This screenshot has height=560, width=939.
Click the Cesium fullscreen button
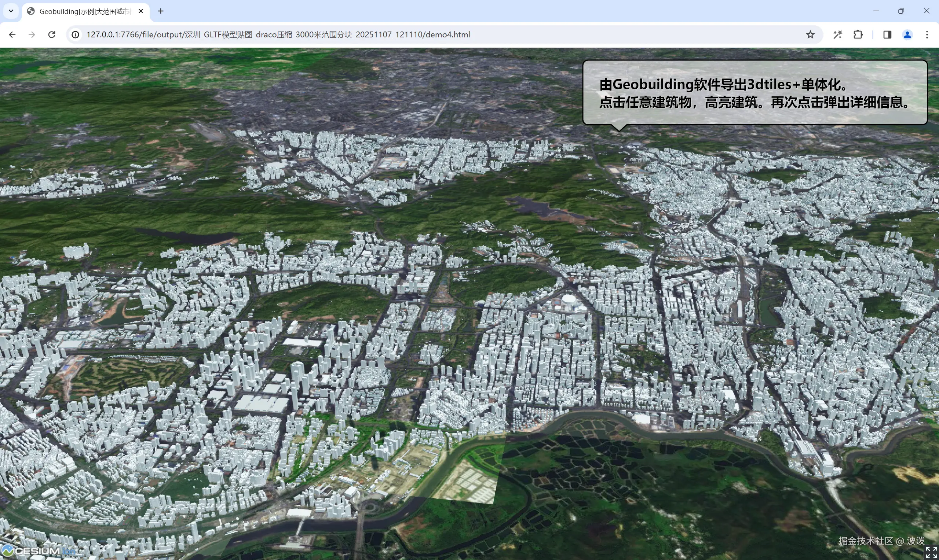point(931,552)
